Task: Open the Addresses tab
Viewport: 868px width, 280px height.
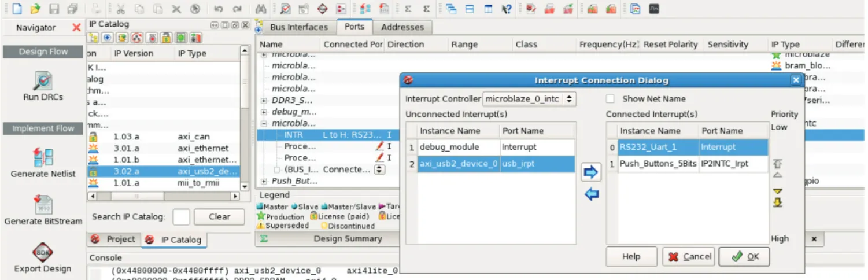Action: pos(402,27)
